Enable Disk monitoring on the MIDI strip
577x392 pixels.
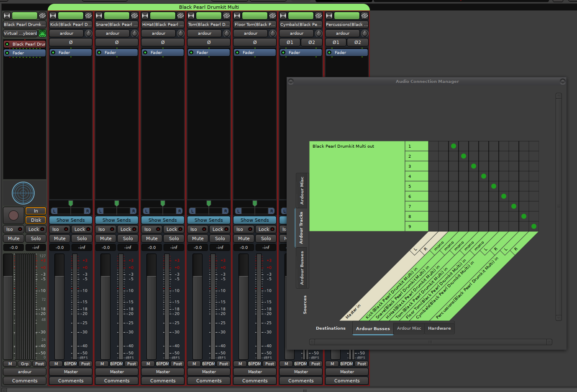[36, 220]
